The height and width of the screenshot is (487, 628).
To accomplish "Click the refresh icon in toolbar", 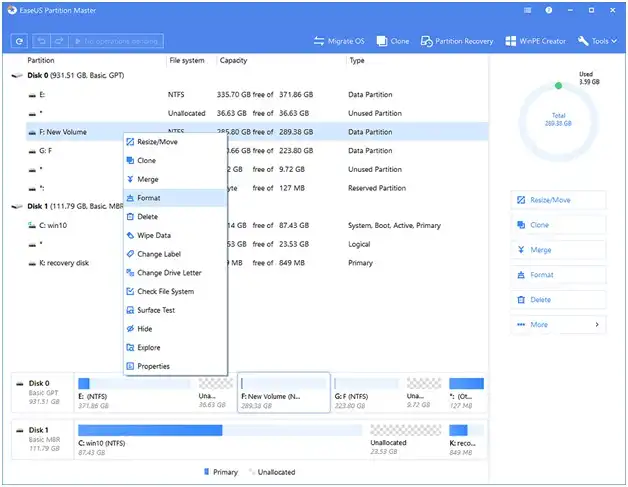I will point(19,41).
